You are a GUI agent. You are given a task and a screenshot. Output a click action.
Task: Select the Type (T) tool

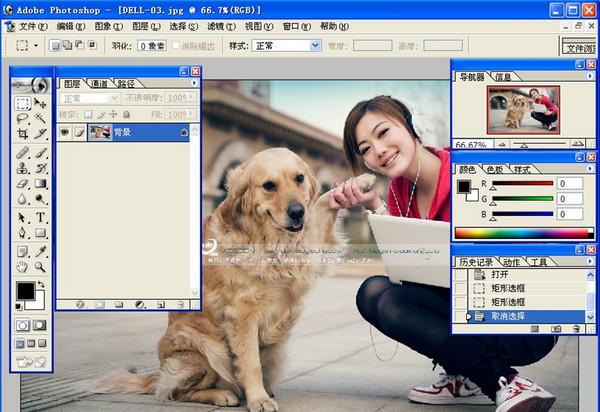point(40,217)
